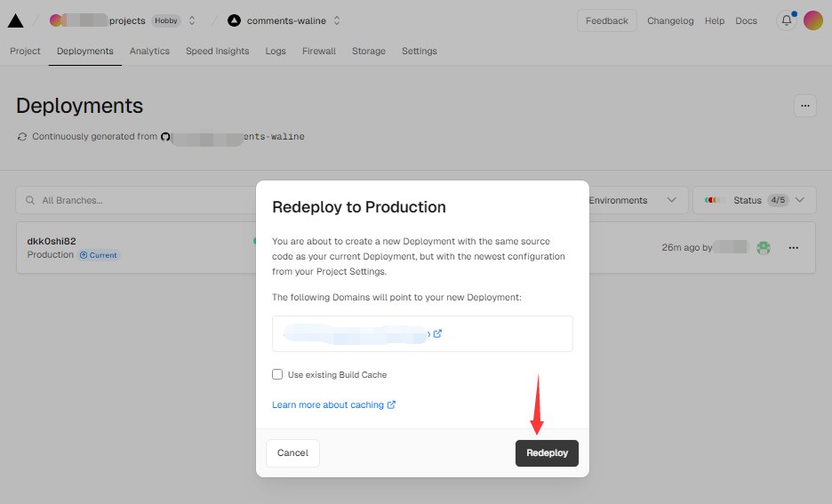Expand the team projects switcher chevron
Viewport: 832px width, 504px height.
point(191,20)
